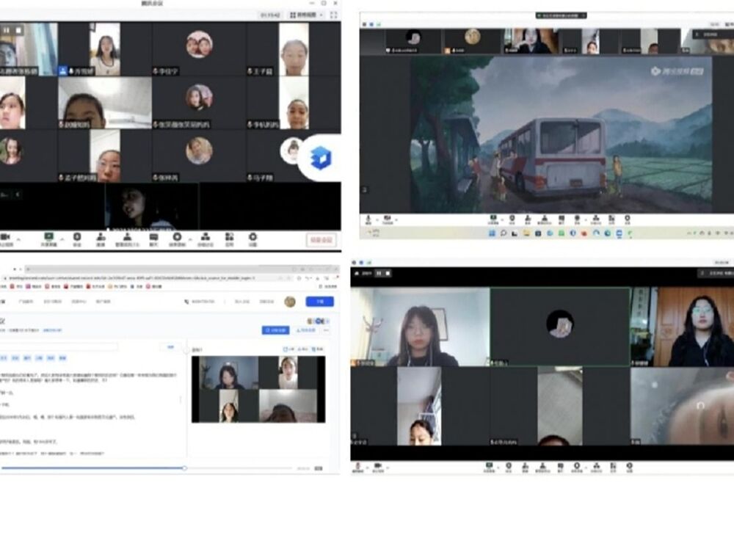Viewport: 734px width, 560px height.
Task: Enter fullscreen in top-left meeting window
Action: (x=334, y=15)
